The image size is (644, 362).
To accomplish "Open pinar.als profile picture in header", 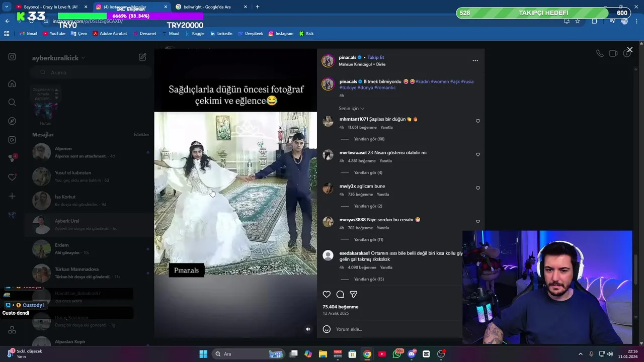I will point(328,61).
